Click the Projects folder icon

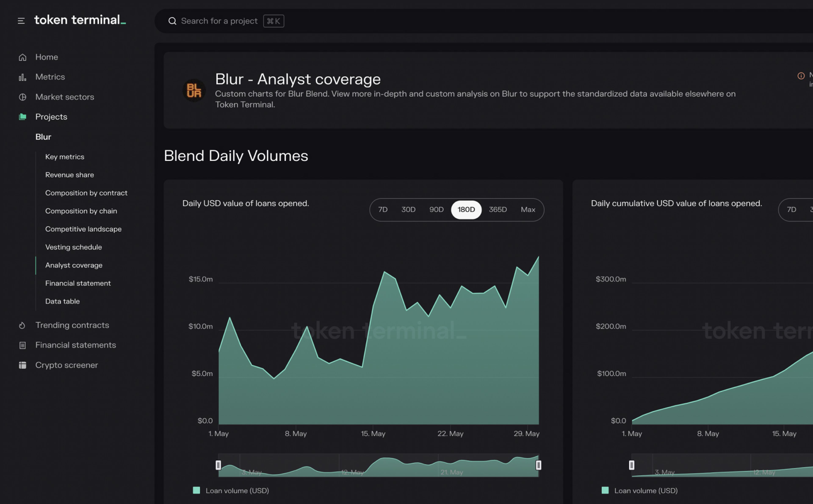click(22, 117)
